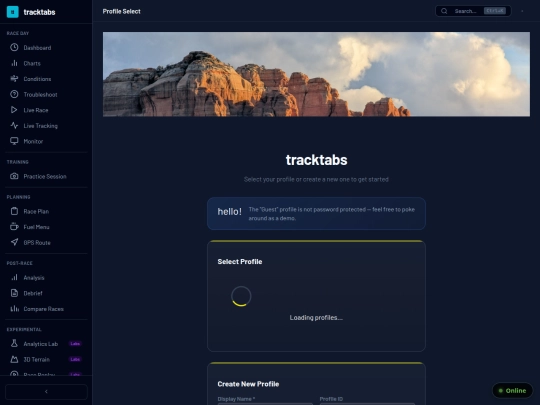Go to Charts page
Screen dimensions: 540x405
[46, 63]
